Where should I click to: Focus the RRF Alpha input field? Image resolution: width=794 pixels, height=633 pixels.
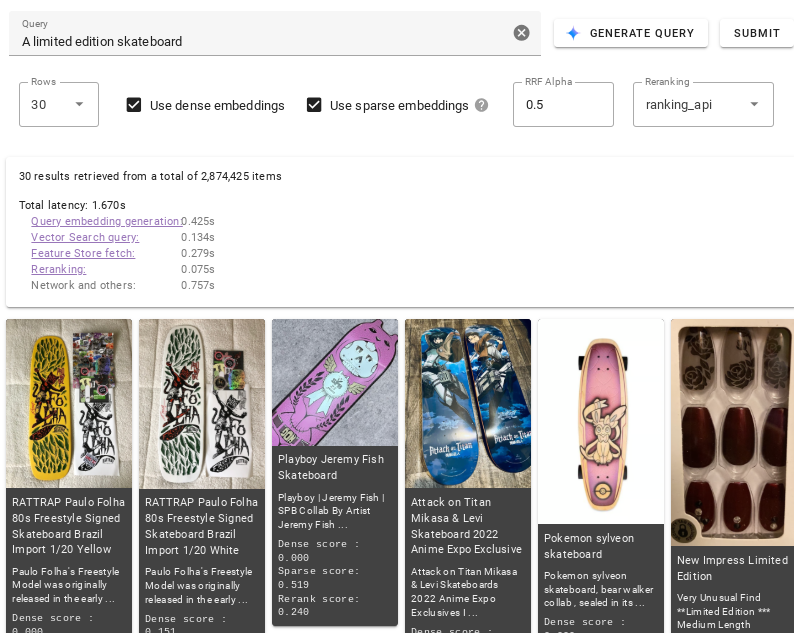coord(562,105)
